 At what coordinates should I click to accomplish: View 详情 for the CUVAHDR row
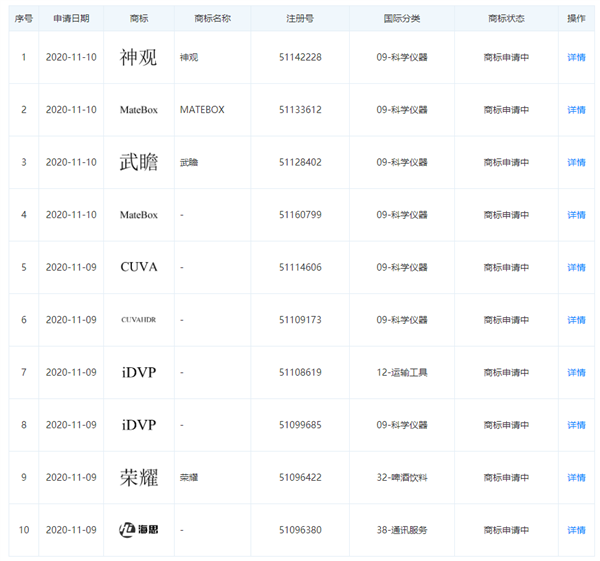(576, 320)
